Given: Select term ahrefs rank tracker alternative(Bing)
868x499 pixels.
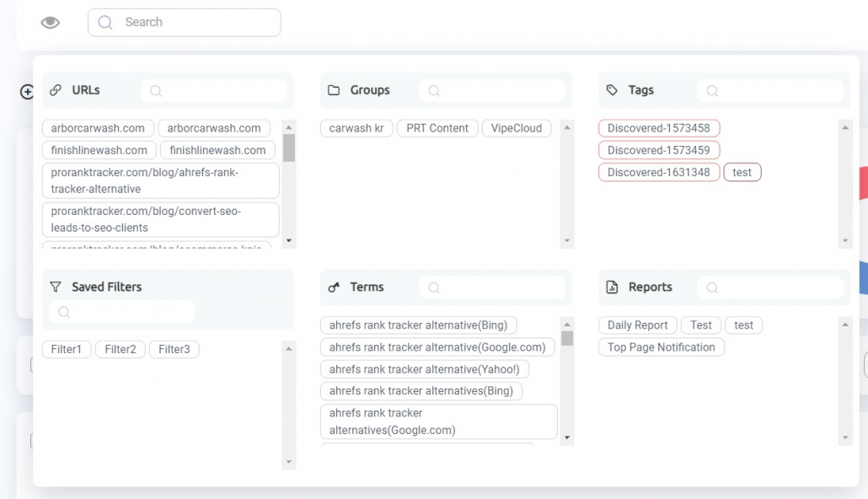Looking at the screenshot, I should click(419, 325).
